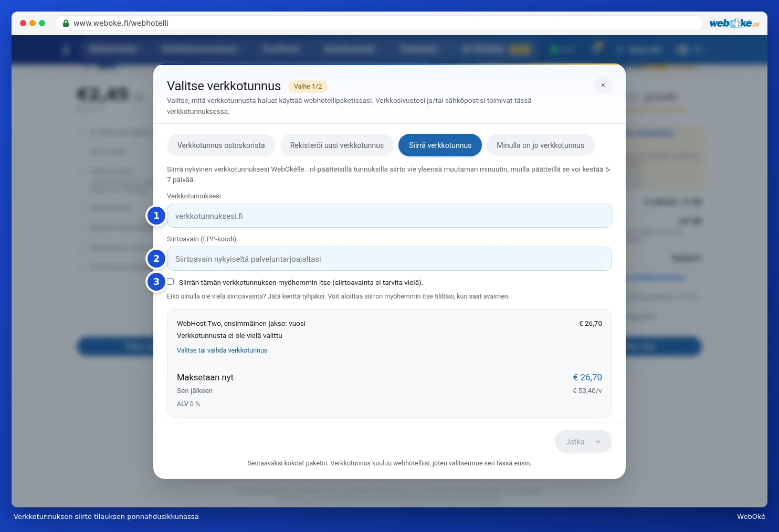Click the ALV 0 % text
Image resolution: width=779 pixels, height=532 pixels.
[x=188, y=404]
